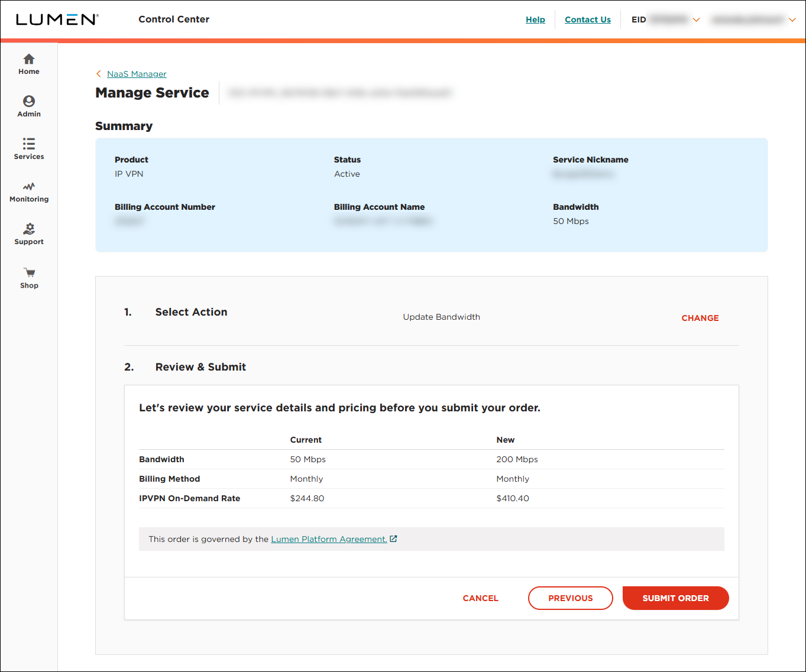The image size is (806, 672).
Task: Click the PREVIOUS button
Action: pyautogui.click(x=571, y=598)
